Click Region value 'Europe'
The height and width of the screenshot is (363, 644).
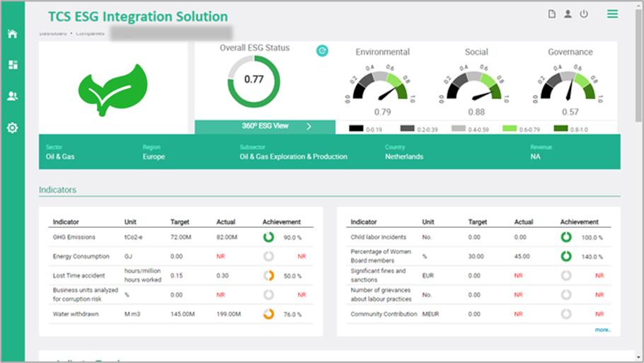[154, 156]
